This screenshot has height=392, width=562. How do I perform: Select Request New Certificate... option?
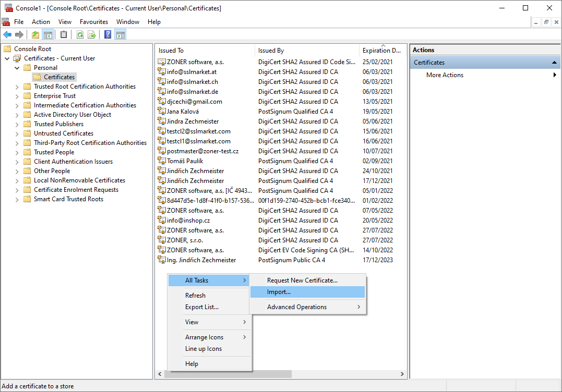coord(308,280)
